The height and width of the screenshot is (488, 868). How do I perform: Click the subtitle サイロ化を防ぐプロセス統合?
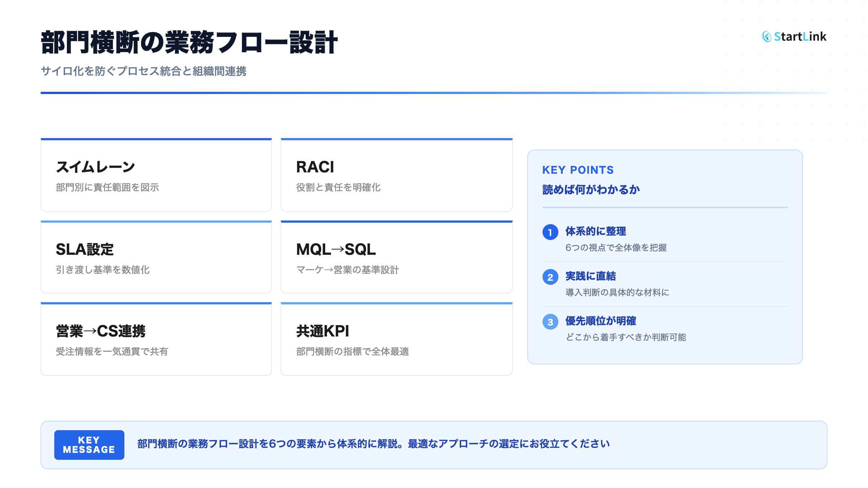coord(143,71)
